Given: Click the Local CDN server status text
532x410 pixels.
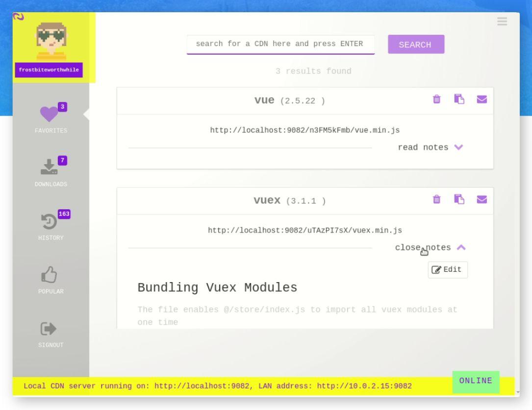Looking at the screenshot, I should [x=218, y=386].
